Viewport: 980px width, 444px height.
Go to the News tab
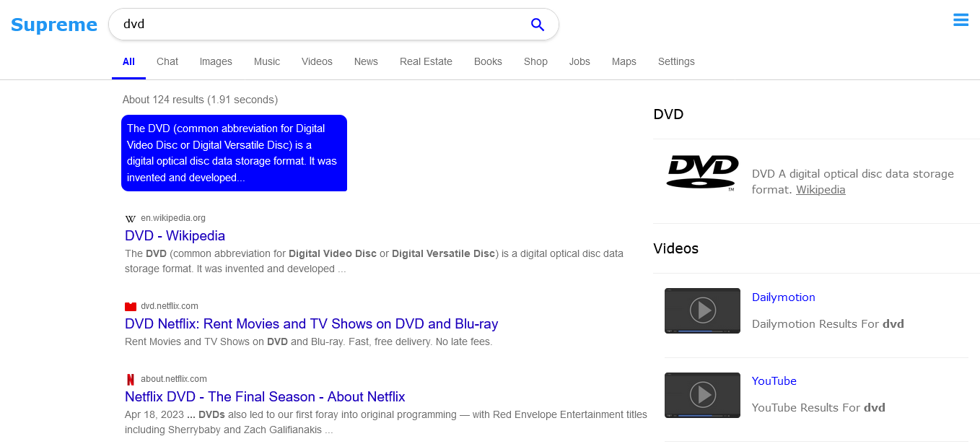click(366, 61)
